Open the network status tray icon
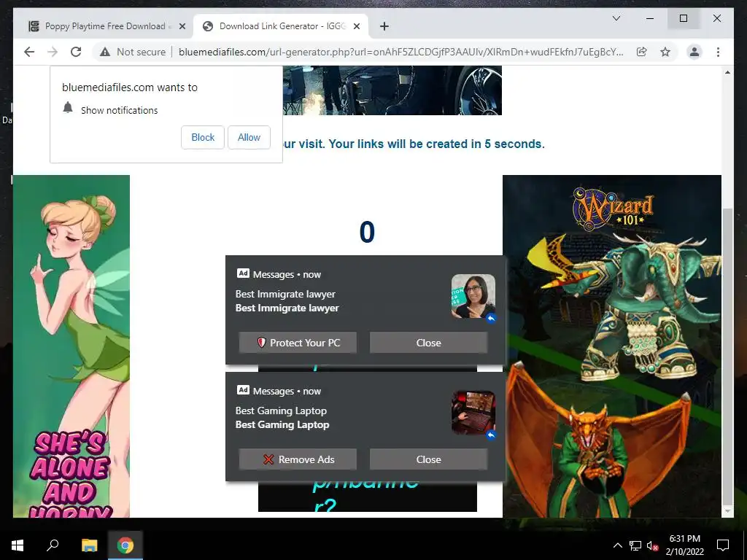 pos(635,545)
